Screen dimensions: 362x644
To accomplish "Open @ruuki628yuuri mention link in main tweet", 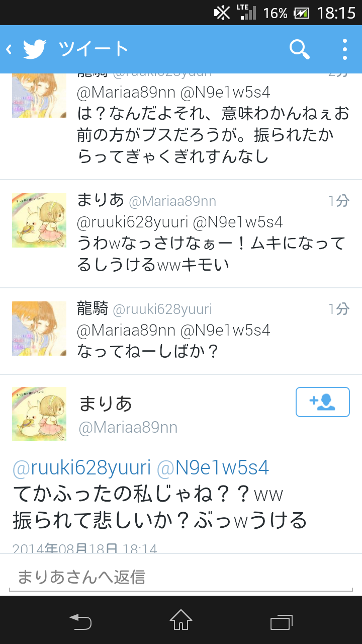I will (x=81, y=468).
